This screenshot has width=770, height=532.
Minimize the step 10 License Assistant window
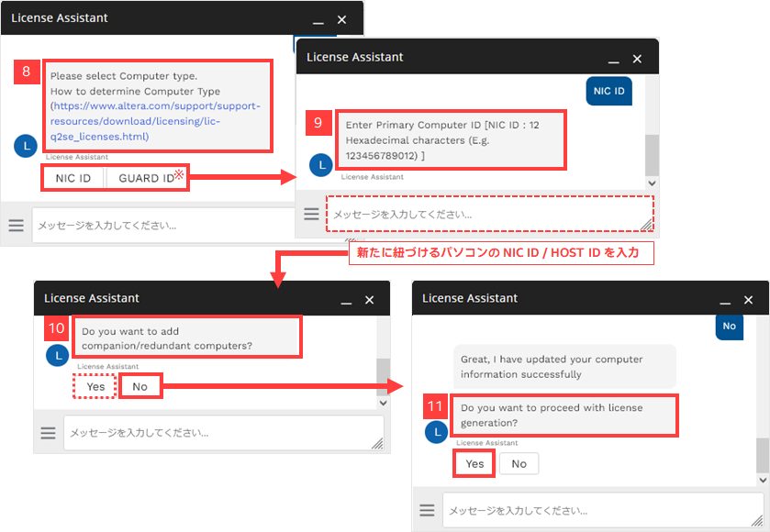point(346,302)
